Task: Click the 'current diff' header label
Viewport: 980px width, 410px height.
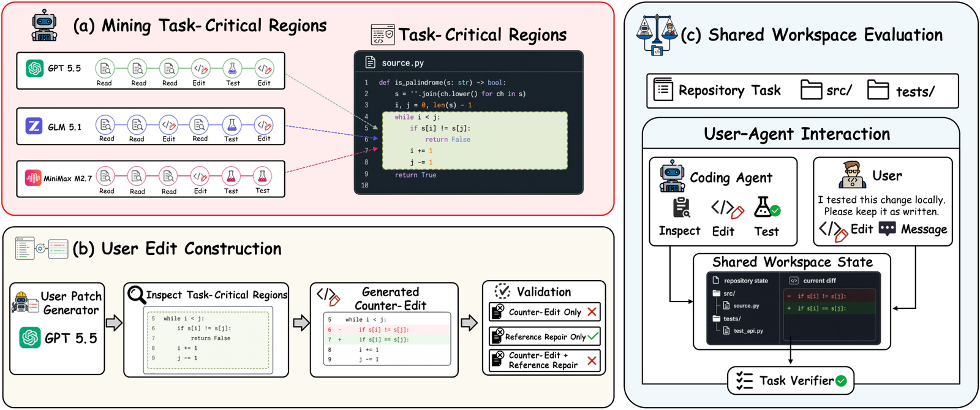Action: 820,281
